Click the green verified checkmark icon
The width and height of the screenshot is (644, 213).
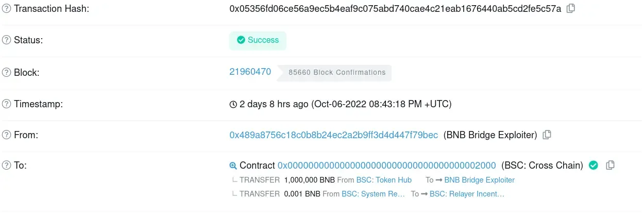594,165
